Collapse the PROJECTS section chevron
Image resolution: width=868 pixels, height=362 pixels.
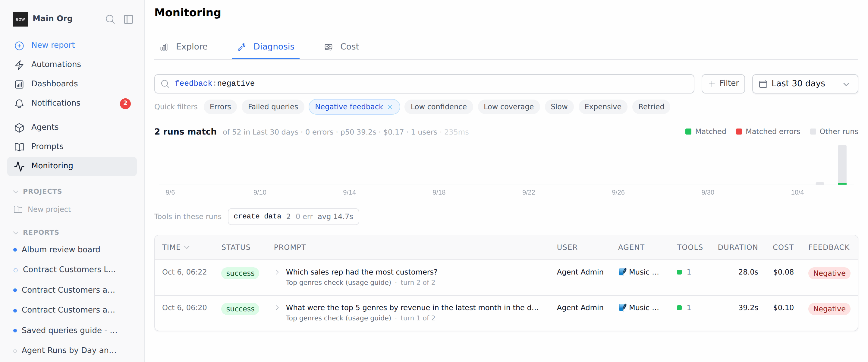coord(15,192)
